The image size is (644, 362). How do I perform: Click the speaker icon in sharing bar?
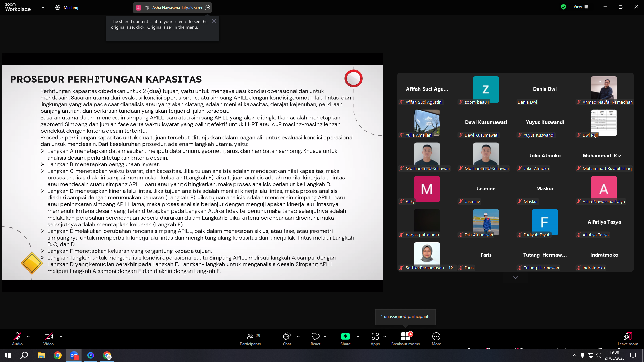point(147,8)
